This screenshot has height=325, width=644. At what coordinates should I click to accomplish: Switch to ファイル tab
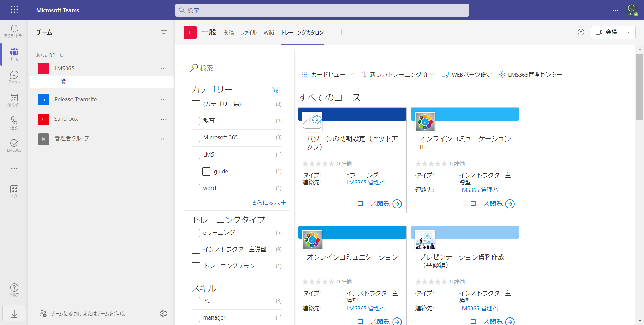tap(249, 32)
